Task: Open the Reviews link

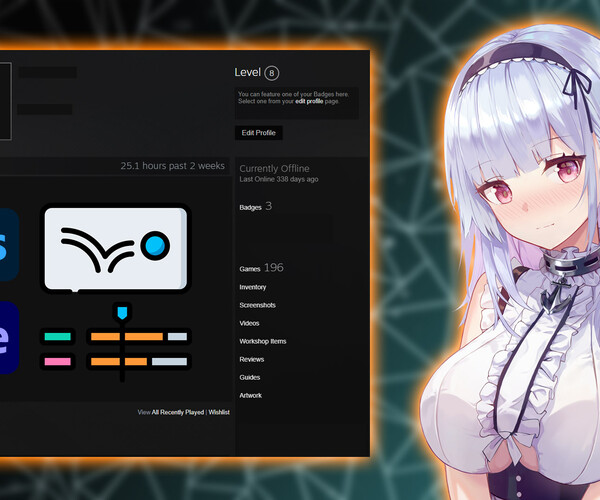Action: pyautogui.click(x=252, y=359)
